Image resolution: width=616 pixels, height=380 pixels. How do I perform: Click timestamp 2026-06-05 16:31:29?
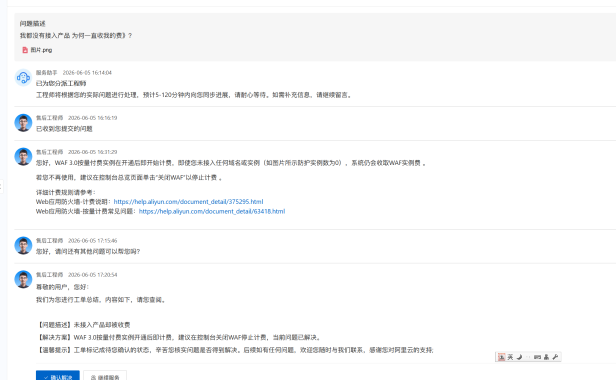(93, 152)
